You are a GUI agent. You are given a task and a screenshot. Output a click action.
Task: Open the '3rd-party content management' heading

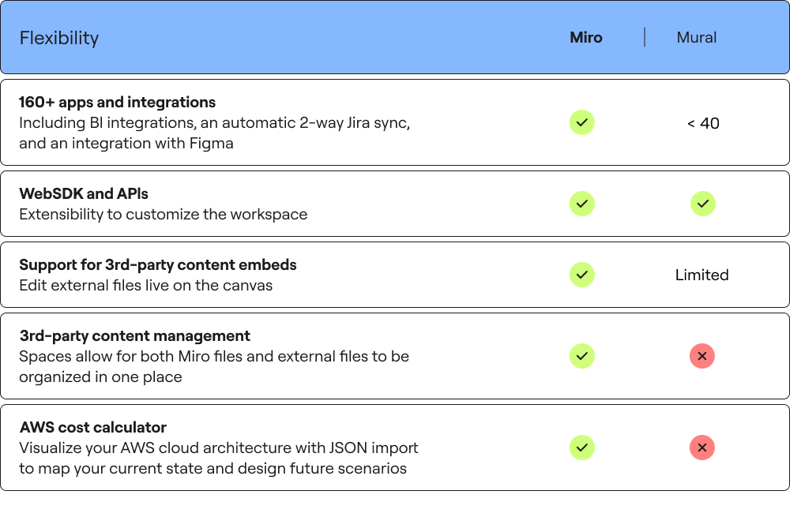click(x=134, y=335)
